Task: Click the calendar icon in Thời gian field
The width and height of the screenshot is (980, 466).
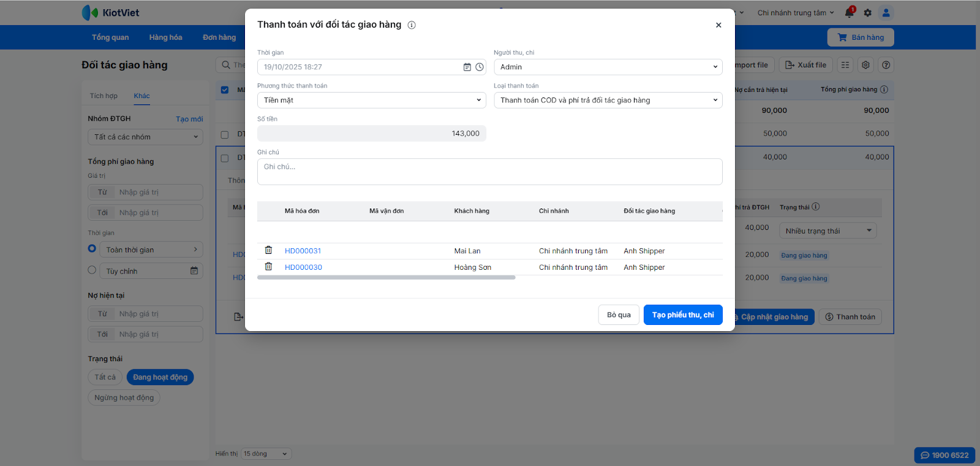Action: (467, 67)
